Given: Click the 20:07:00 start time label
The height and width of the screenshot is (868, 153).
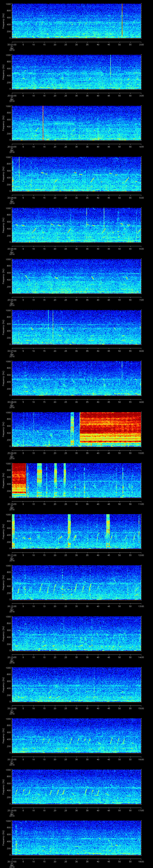Looking at the screenshot, I should [12, 351].
